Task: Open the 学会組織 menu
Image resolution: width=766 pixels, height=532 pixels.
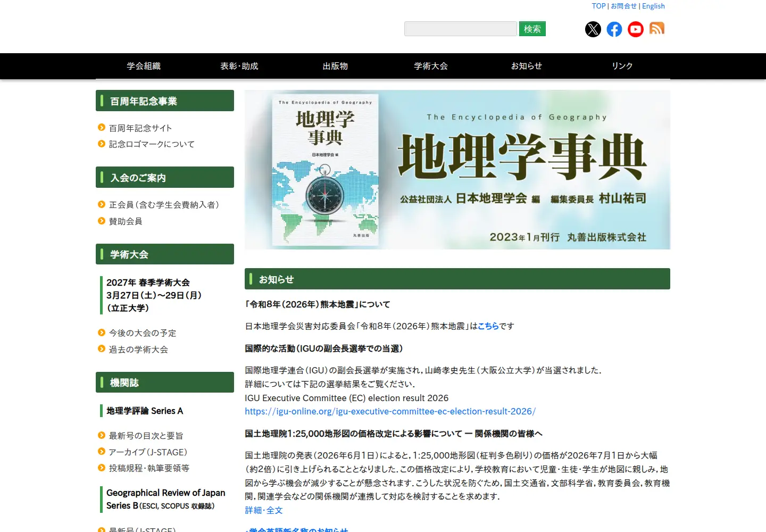Action: click(x=144, y=66)
